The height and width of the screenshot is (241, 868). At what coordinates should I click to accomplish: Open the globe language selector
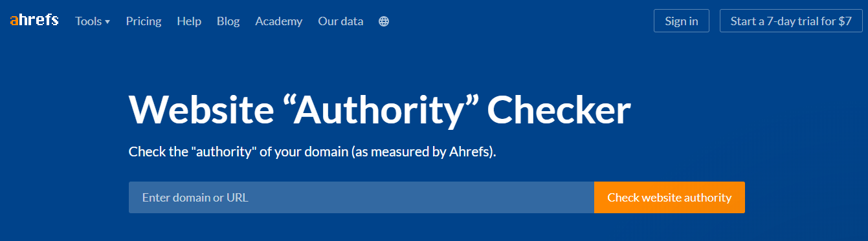pyautogui.click(x=384, y=21)
